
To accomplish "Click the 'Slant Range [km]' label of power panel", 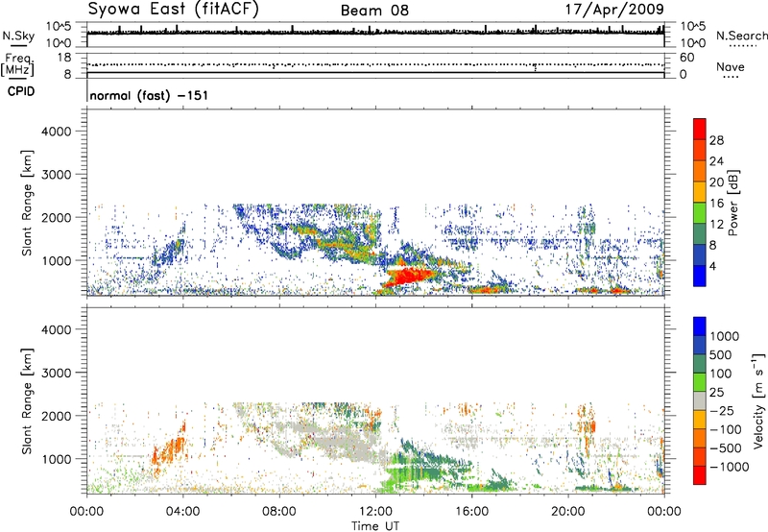I will [x=27, y=203].
